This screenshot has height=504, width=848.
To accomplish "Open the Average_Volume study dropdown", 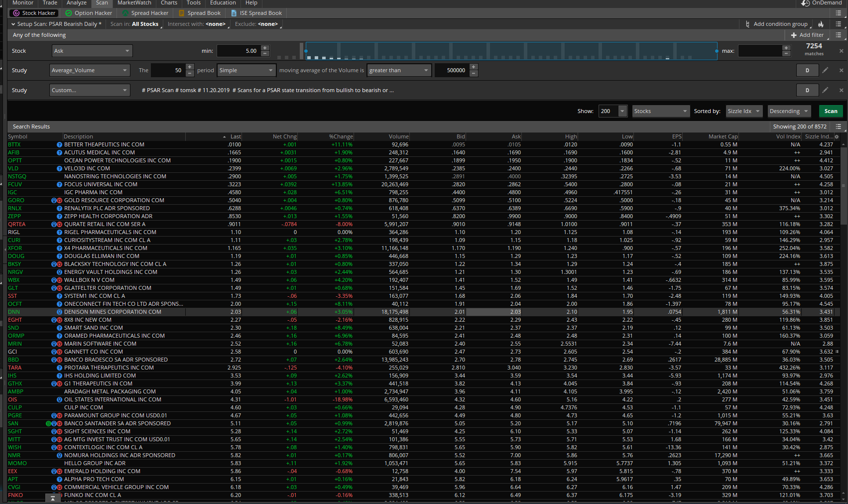I will coord(90,70).
